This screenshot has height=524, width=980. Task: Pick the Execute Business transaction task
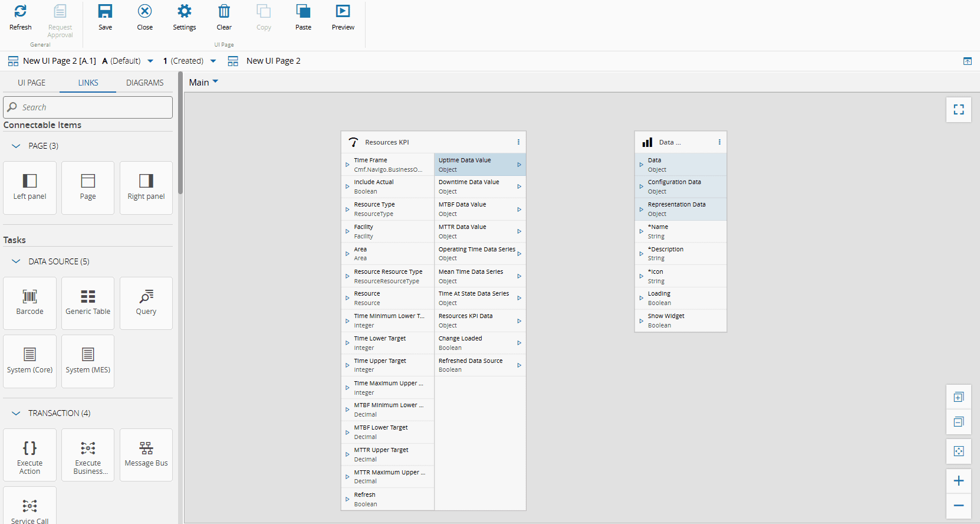88,455
